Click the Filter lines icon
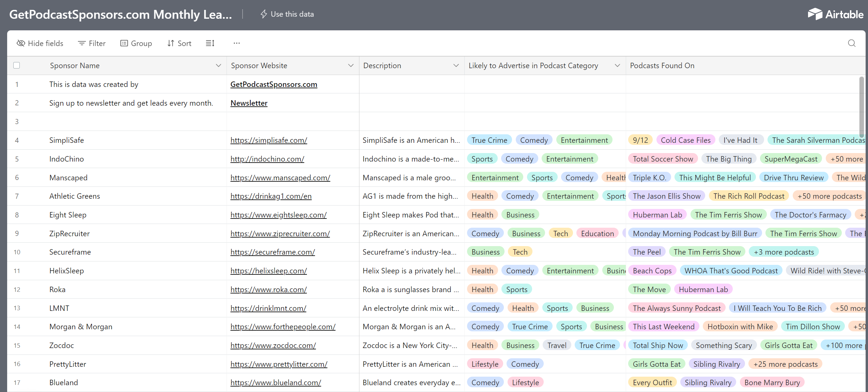868x392 pixels. (82, 43)
